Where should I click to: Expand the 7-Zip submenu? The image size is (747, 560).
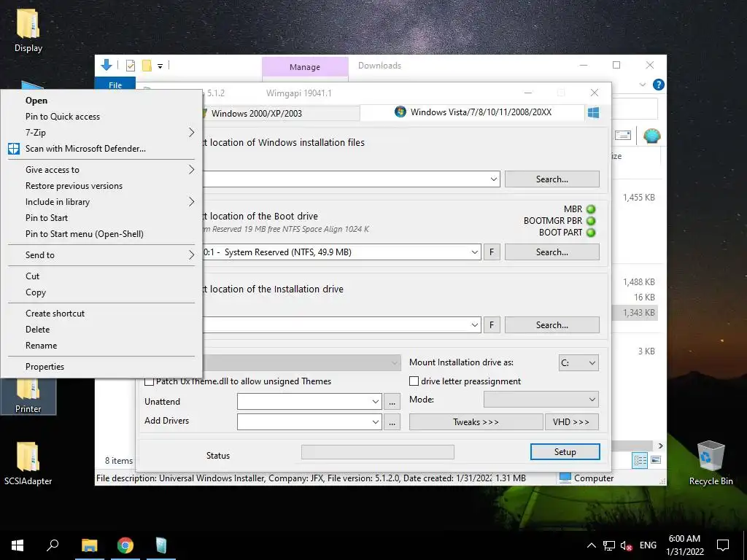tap(101, 133)
